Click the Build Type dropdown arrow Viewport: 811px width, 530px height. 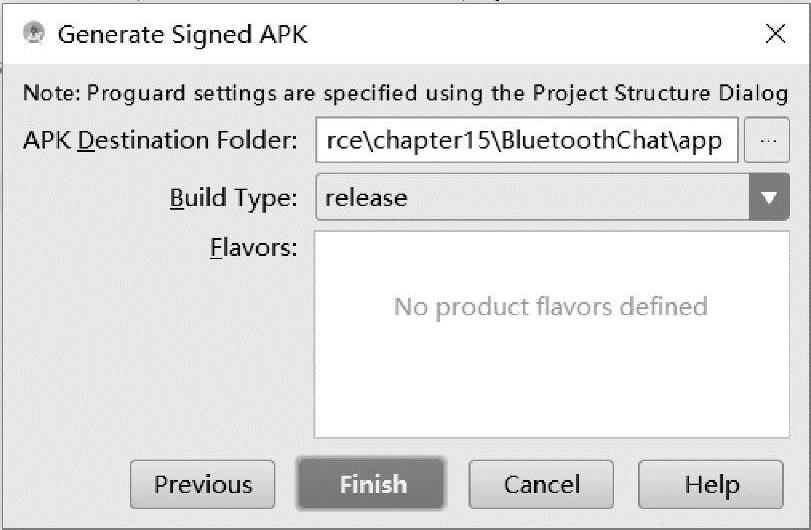pyautogui.click(x=768, y=197)
